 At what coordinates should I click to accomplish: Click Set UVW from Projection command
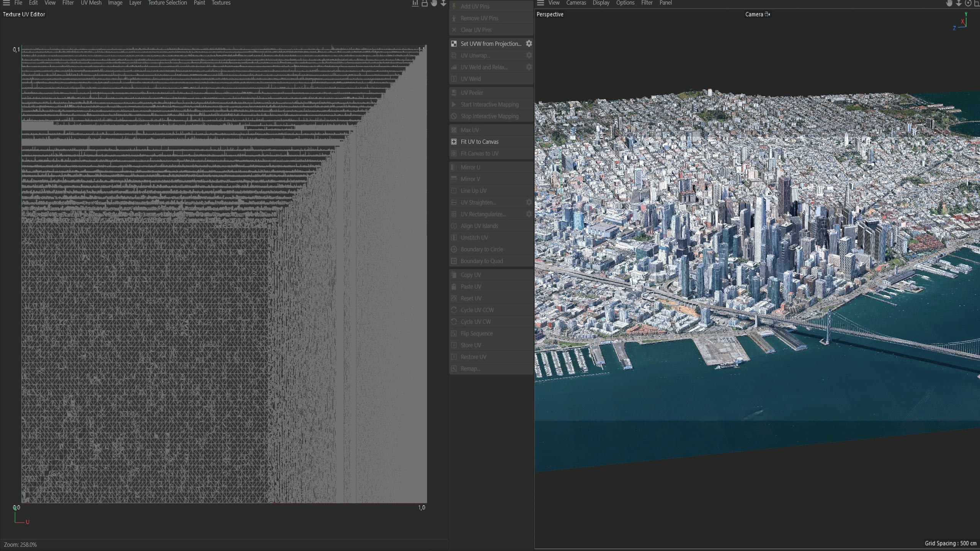click(x=491, y=44)
